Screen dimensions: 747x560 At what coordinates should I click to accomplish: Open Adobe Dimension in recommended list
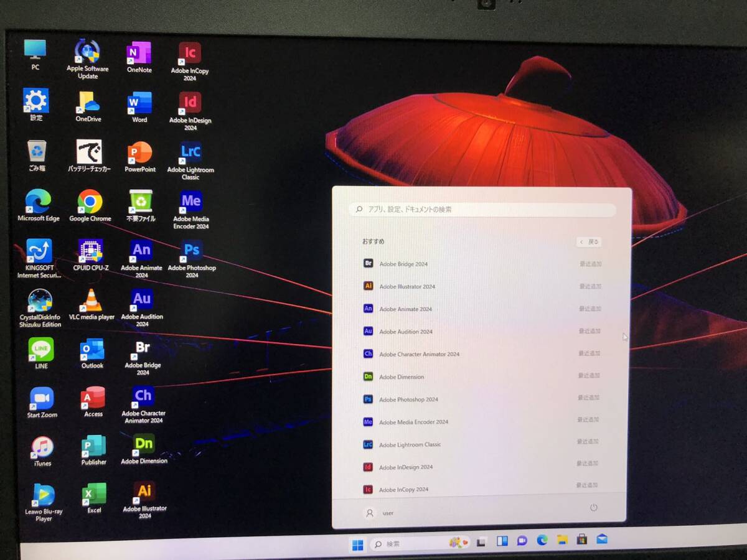coord(482,376)
